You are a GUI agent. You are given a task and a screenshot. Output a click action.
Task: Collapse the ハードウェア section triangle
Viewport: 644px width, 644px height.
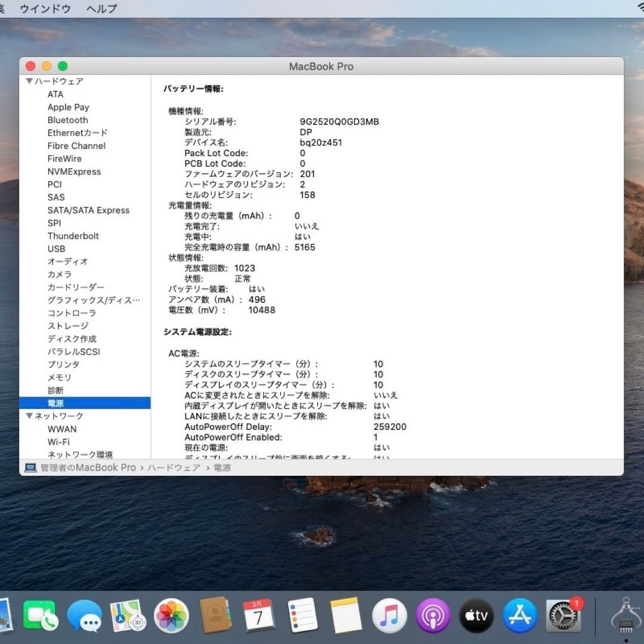(29, 81)
